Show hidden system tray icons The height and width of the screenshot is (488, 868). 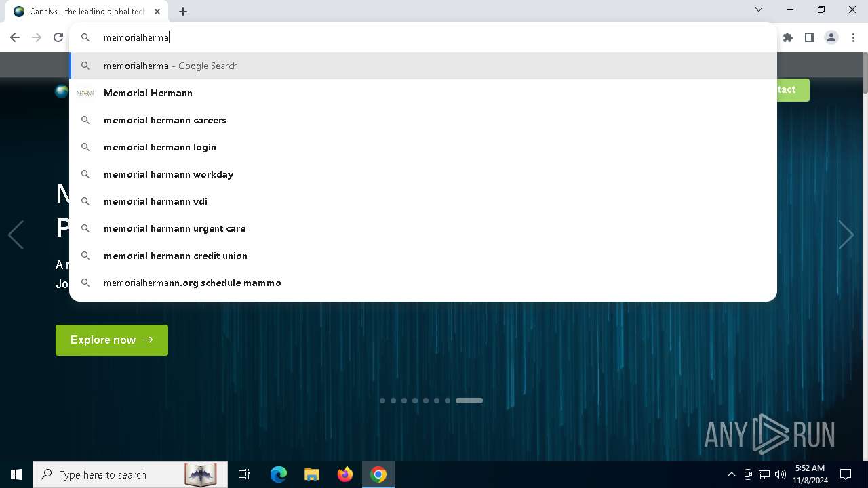[x=731, y=474]
